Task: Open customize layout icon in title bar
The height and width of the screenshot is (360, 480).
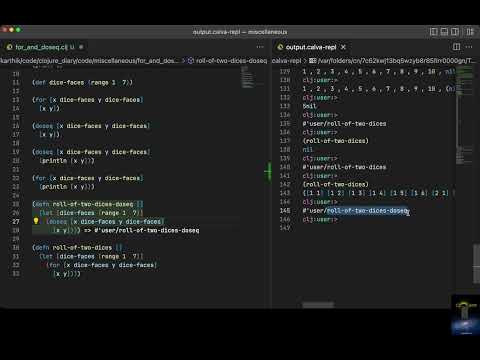Action: point(470,32)
